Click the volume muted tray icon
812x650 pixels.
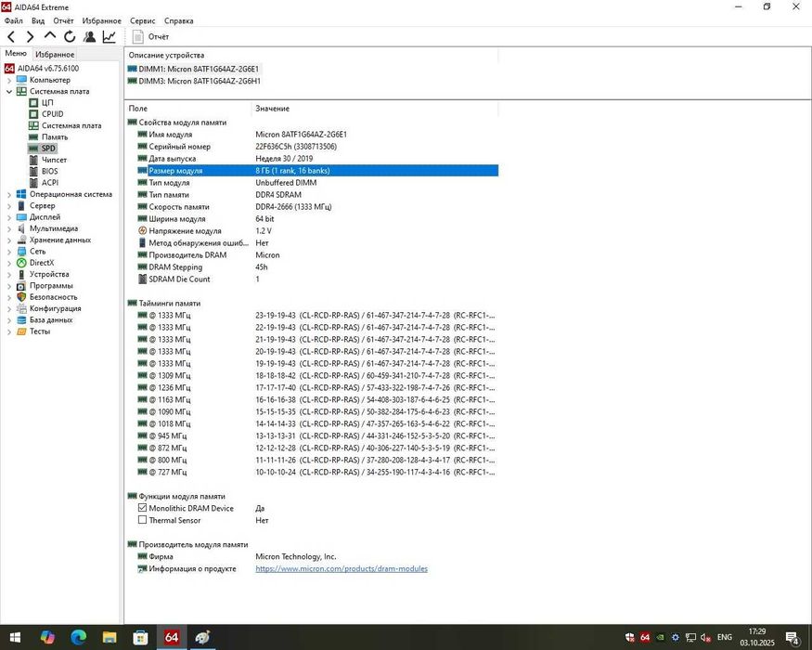705,638
